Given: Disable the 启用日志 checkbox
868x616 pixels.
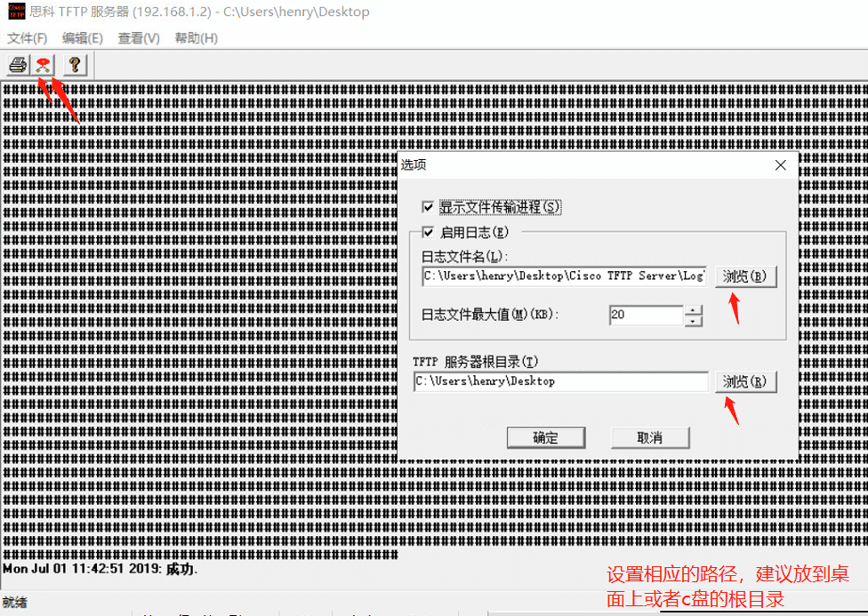Looking at the screenshot, I should (x=429, y=233).
